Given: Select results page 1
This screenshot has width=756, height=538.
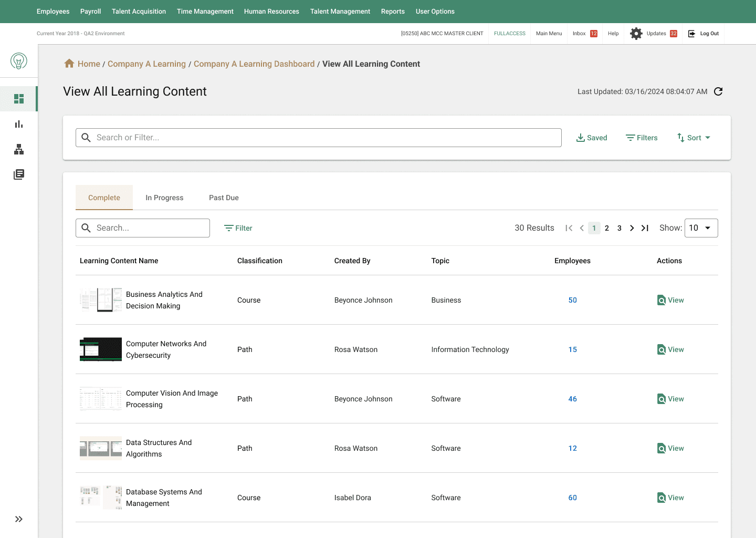Looking at the screenshot, I should coord(594,228).
